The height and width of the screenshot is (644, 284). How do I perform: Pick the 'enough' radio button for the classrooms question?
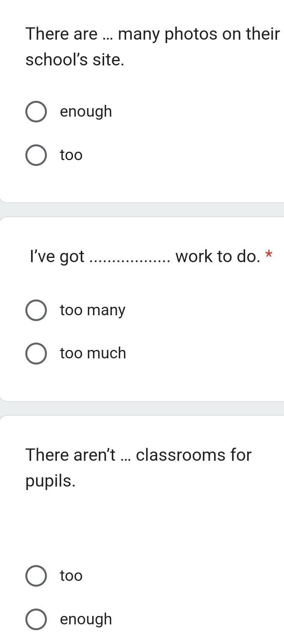click(36, 619)
